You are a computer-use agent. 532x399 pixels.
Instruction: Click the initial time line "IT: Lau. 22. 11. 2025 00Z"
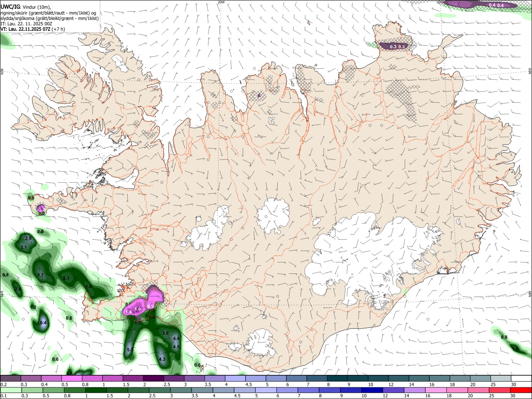point(26,24)
